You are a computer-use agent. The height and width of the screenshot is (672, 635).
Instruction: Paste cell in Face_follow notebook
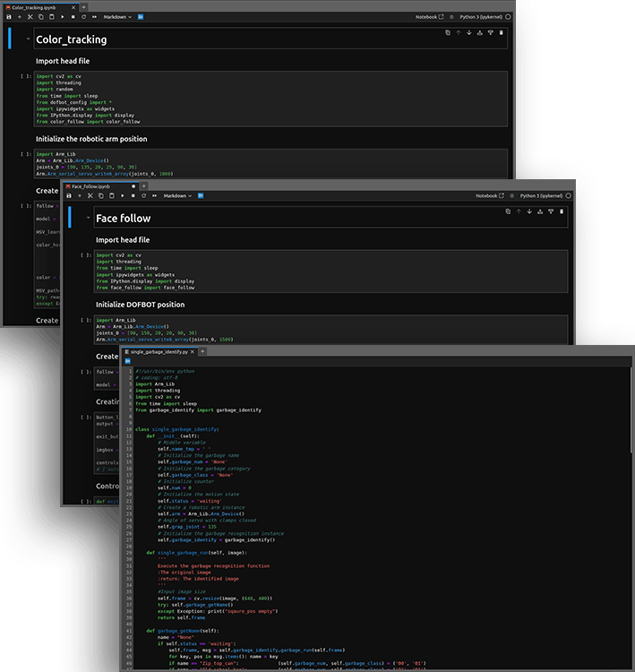pyautogui.click(x=111, y=196)
